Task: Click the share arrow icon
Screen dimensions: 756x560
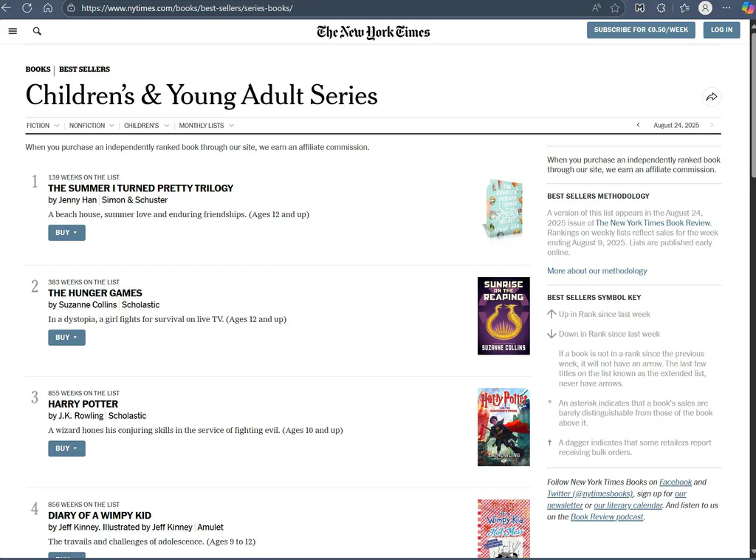Action: [x=711, y=97]
